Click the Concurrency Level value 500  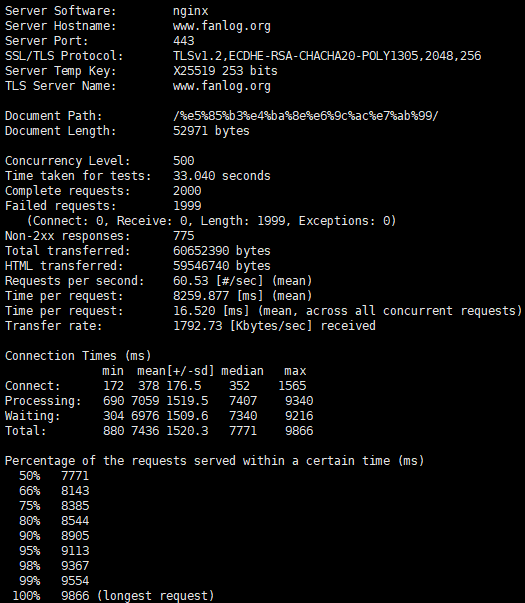pos(183,161)
